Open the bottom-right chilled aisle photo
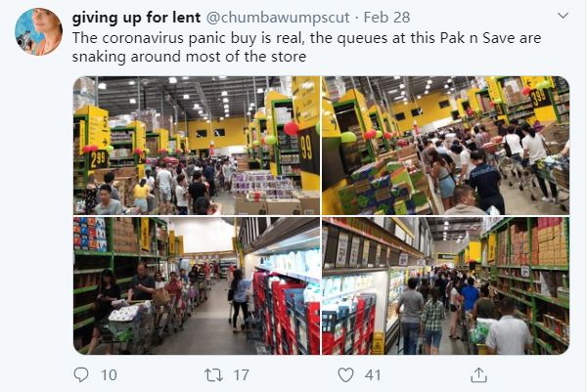Image resolution: width=588 pixels, height=392 pixels. tap(445, 286)
